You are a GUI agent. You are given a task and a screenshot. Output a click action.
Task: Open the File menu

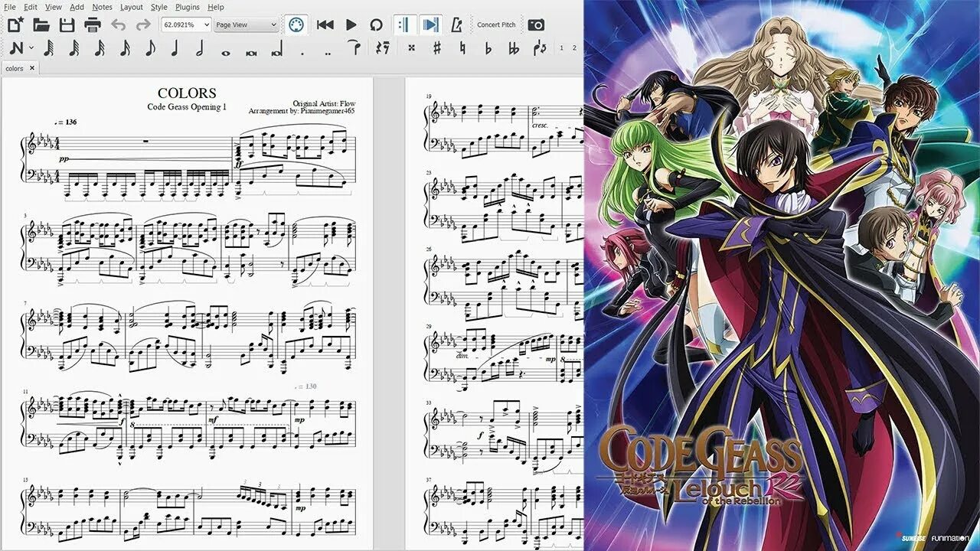point(9,7)
